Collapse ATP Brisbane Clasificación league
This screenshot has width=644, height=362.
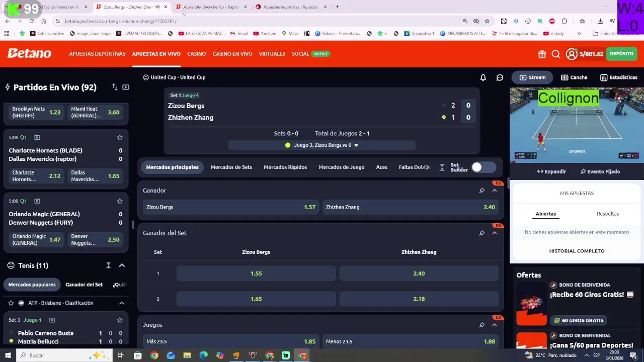coord(122,303)
